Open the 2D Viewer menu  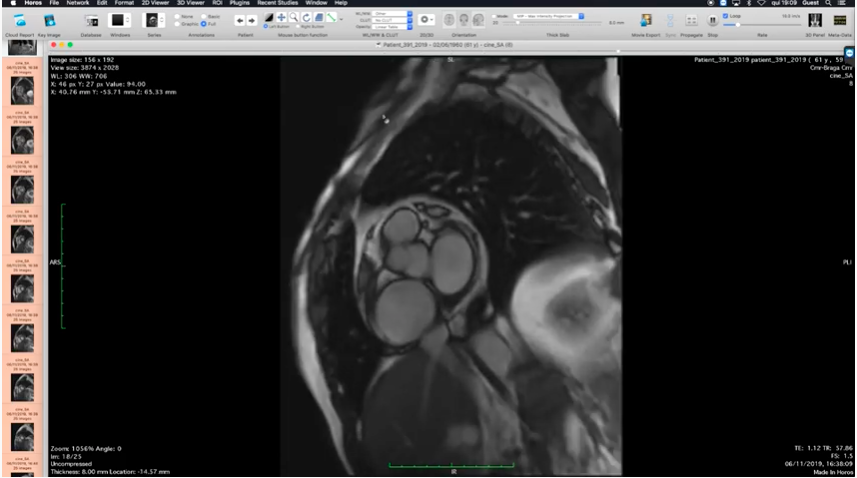pos(155,3)
